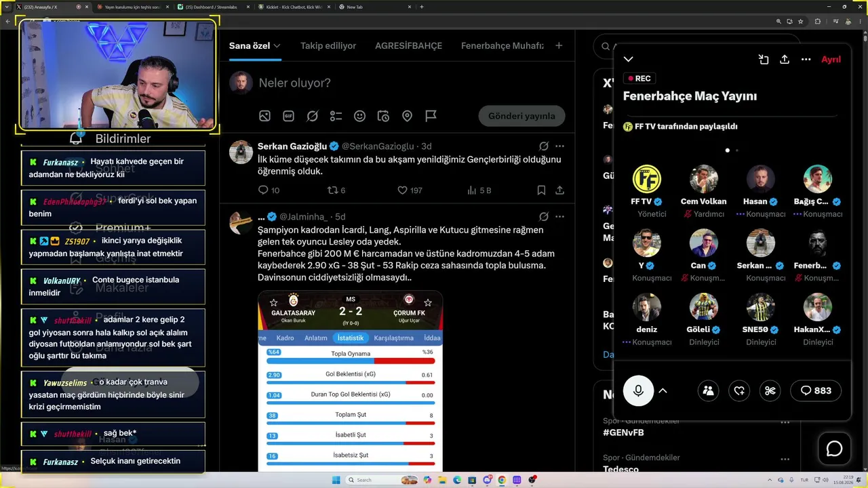
Task: Add a new feed tab with plus
Action: click(559, 46)
